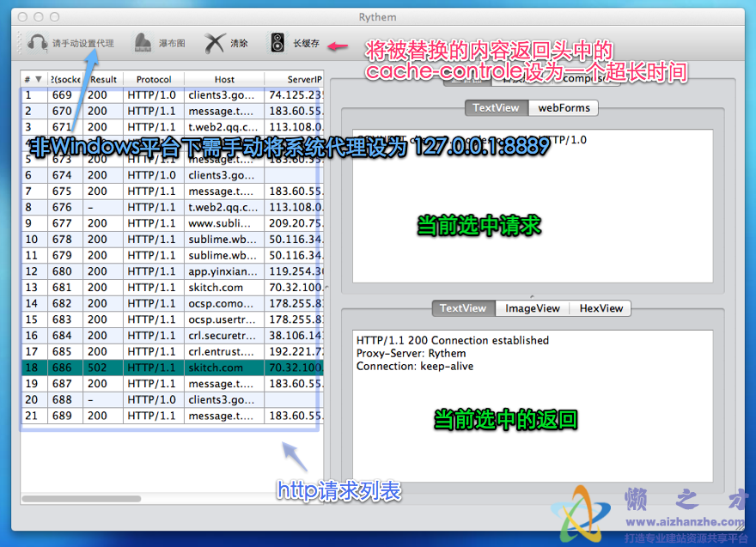Click crl.securetr... host in row 16
Viewport: 756px width, 547px height.
point(223,336)
